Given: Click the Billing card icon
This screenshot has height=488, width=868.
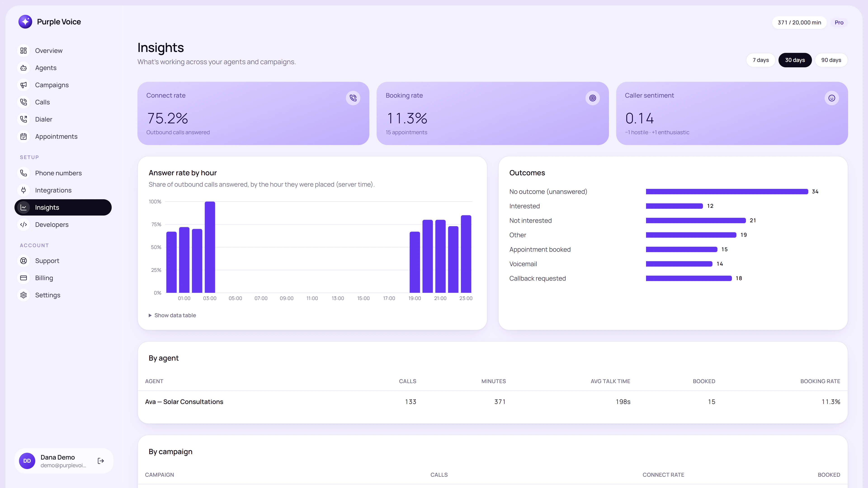Looking at the screenshot, I should 24,278.
